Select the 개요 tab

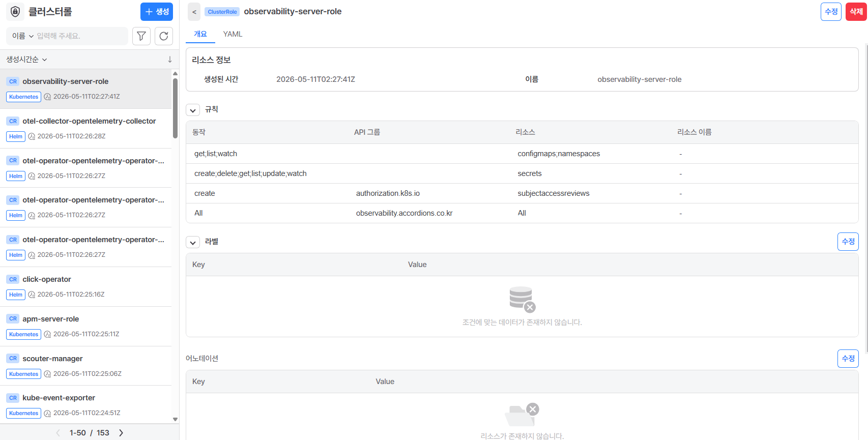click(x=200, y=34)
